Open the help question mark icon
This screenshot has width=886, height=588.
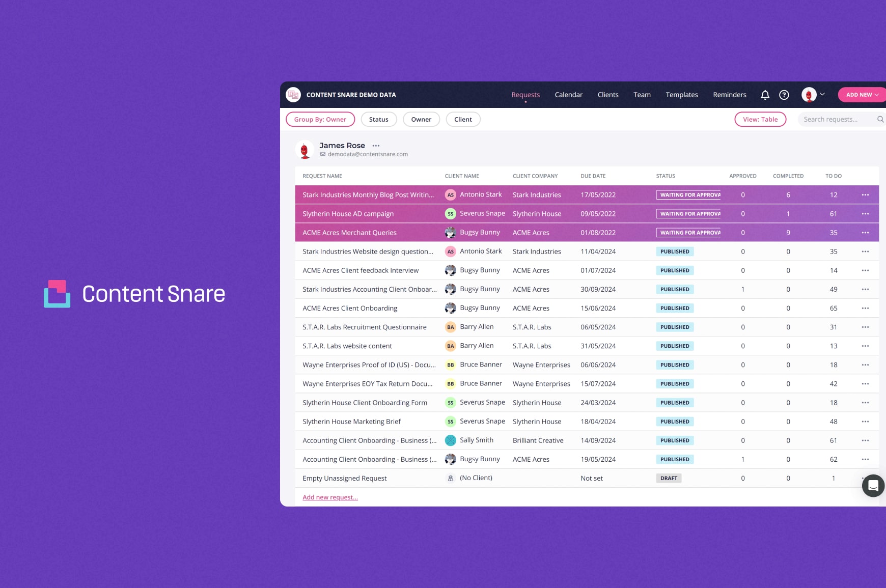tap(784, 95)
